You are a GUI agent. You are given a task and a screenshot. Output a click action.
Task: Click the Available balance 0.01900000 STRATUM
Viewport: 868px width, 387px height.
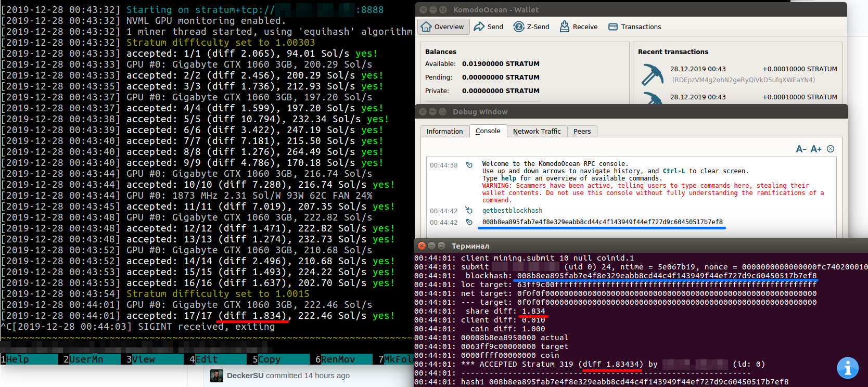tap(501, 64)
